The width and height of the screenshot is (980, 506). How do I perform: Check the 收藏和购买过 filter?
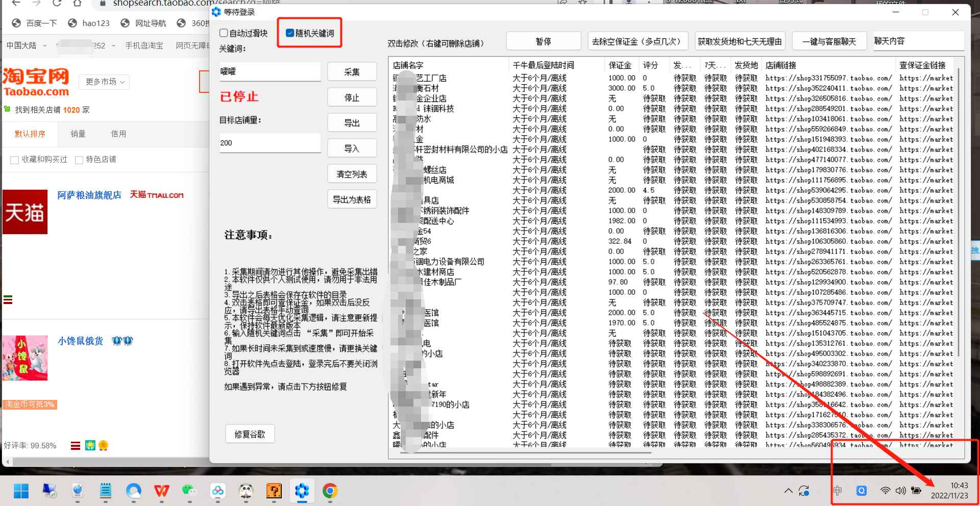pyautogui.click(x=14, y=160)
